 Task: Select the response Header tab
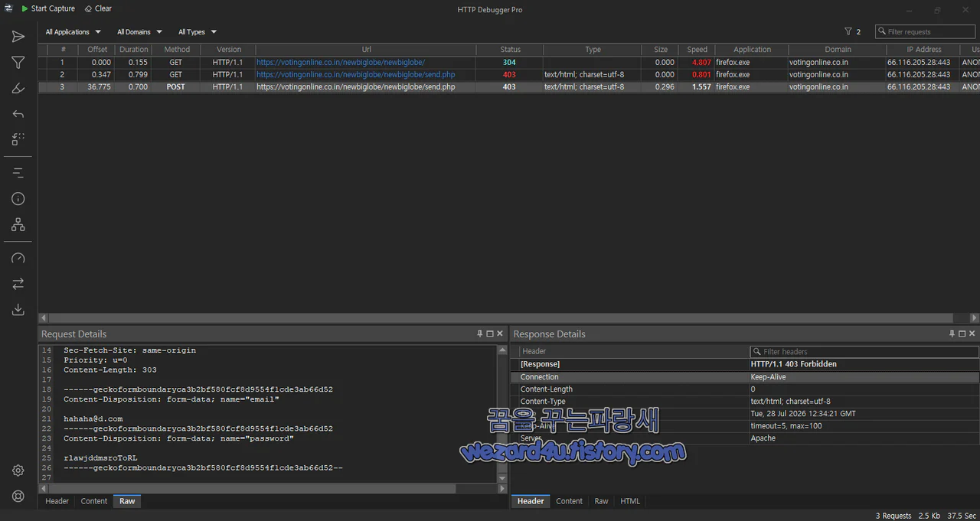(531, 501)
